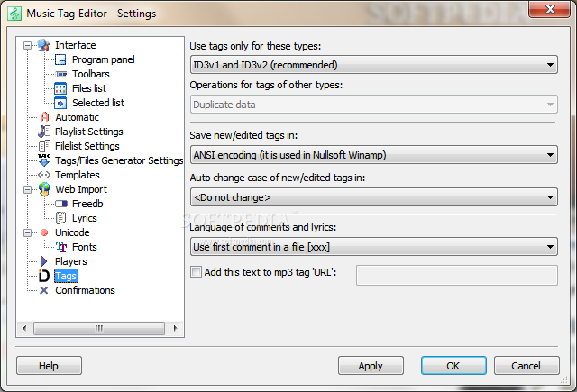Click the Selected list arrow icon
This screenshot has height=392, width=577.
(x=60, y=103)
